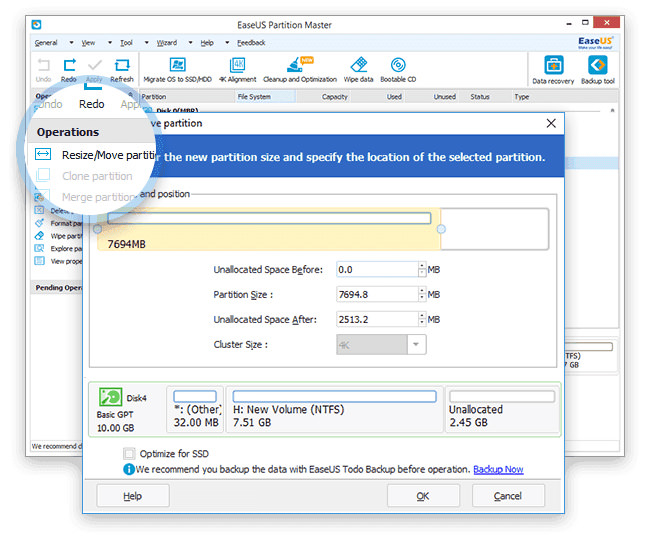Click the Explore partition sidebar icon

[39, 248]
